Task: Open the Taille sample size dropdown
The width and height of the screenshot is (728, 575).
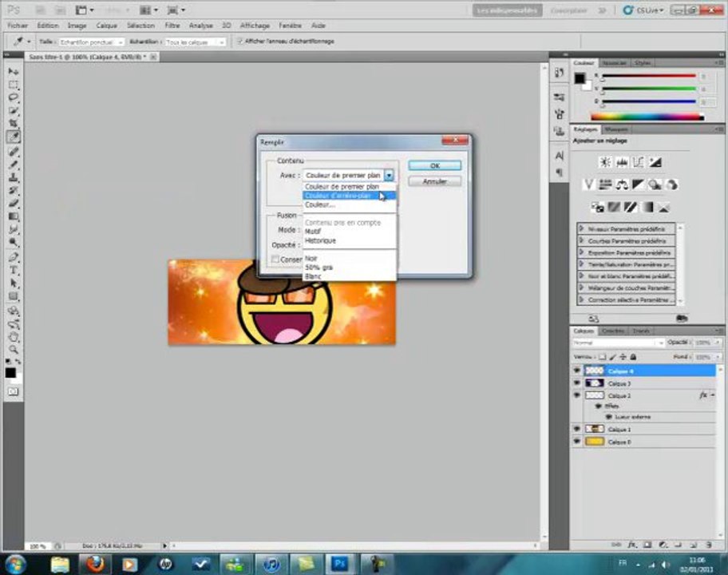Action: pyautogui.click(x=92, y=42)
